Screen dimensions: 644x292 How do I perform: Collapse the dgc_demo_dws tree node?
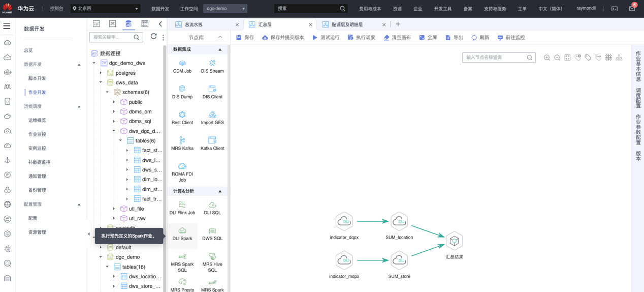pos(94,63)
